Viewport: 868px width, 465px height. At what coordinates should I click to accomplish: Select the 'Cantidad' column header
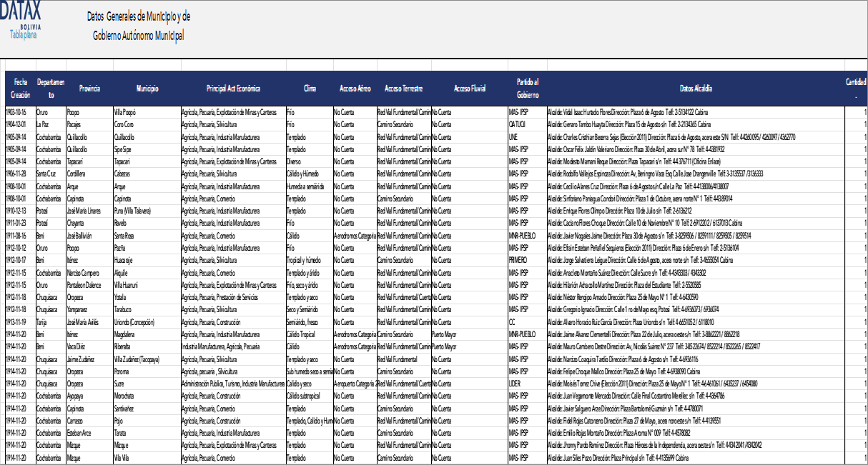coord(857,89)
